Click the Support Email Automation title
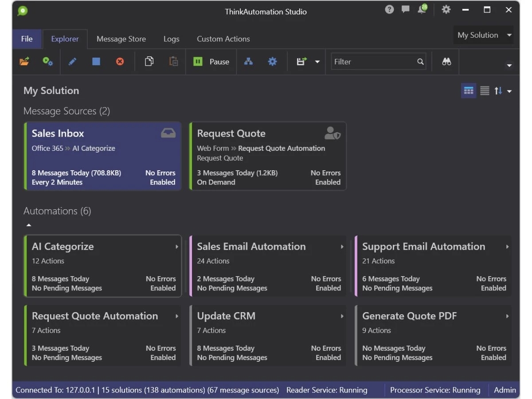Image resolution: width=532 pixels, height=399 pixels. [x=423, y=246]
